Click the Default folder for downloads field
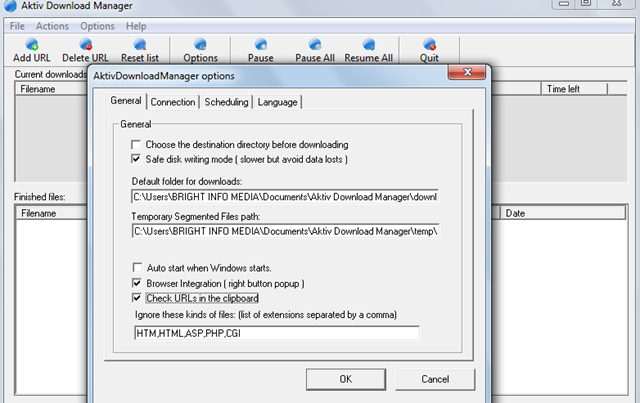 coord(285,197)
